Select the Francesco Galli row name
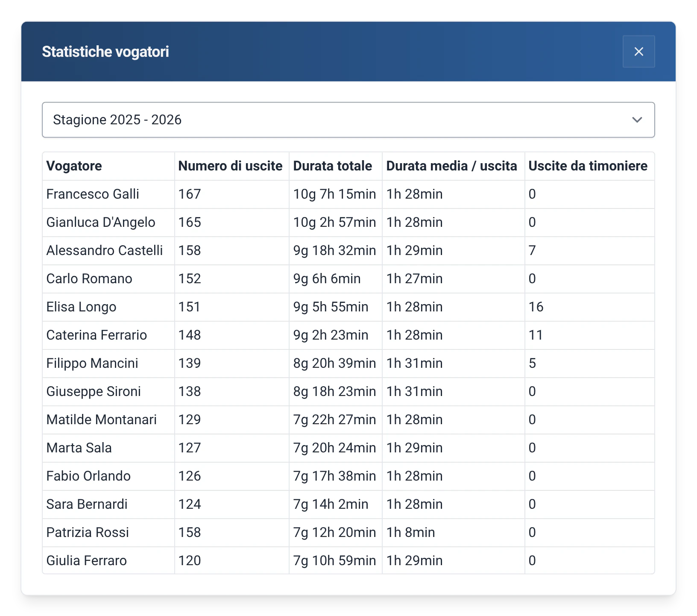Screen dimensions: 697x616 pyautogui.click(x=93, y=194)
